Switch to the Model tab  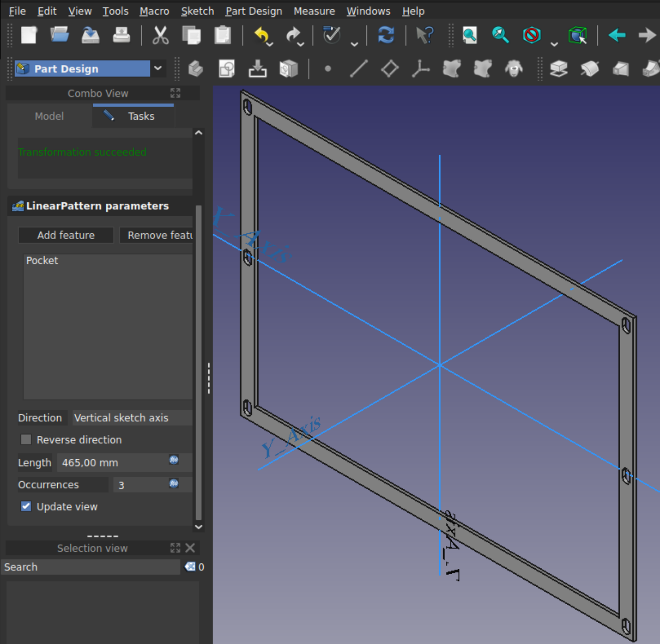pyautogui.click(x=49, y=116)
